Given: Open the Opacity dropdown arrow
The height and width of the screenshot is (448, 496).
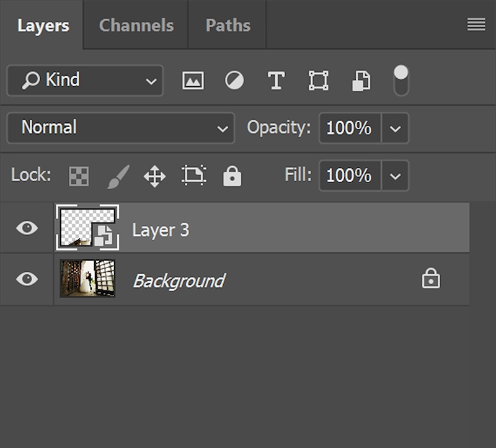Looking at the screenshot, I should coord(397,128).
